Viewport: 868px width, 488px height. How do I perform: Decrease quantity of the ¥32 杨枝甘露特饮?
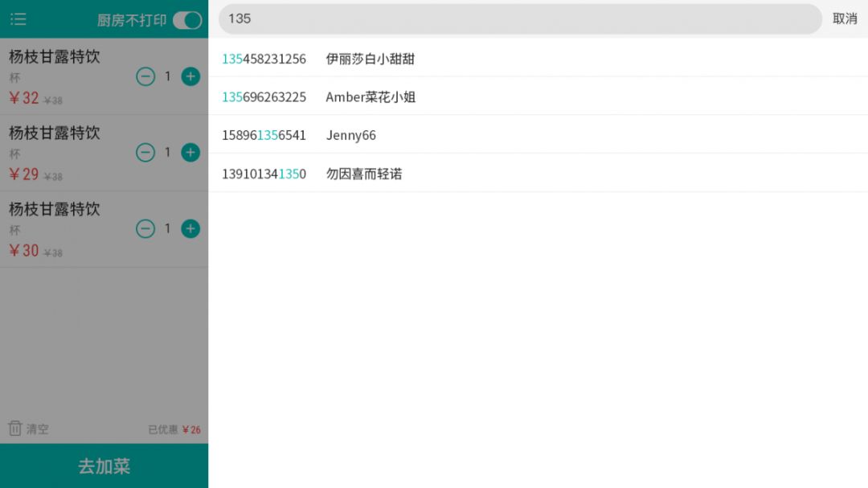coord(145,76)
